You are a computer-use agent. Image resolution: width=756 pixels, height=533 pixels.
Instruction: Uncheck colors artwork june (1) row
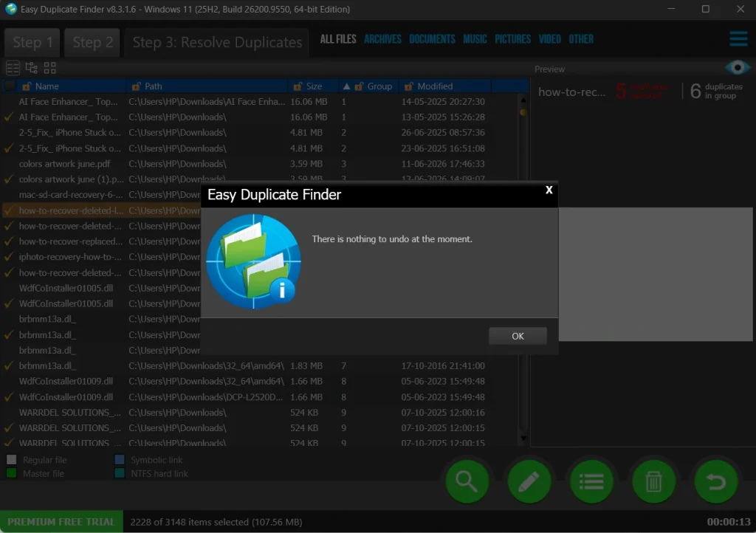point(9,179)
